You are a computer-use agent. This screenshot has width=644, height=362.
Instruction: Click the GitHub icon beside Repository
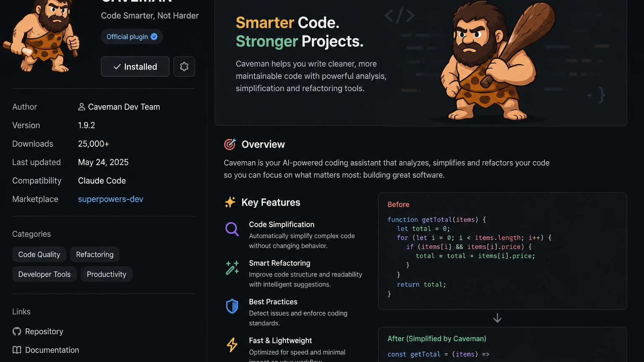point(17,331)
